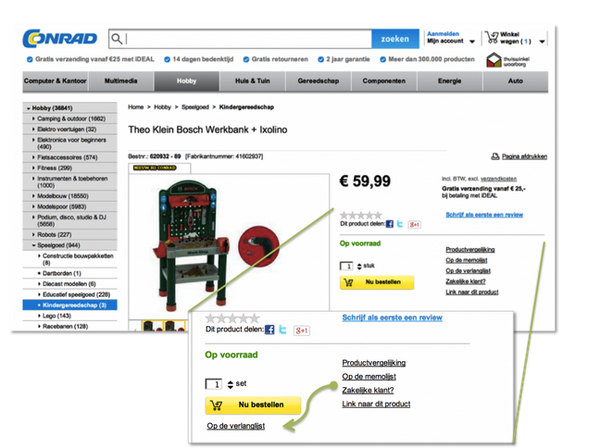Open the Multimedia menu
The height and width of the screenshot is (448, 600).
click(121, 81)
